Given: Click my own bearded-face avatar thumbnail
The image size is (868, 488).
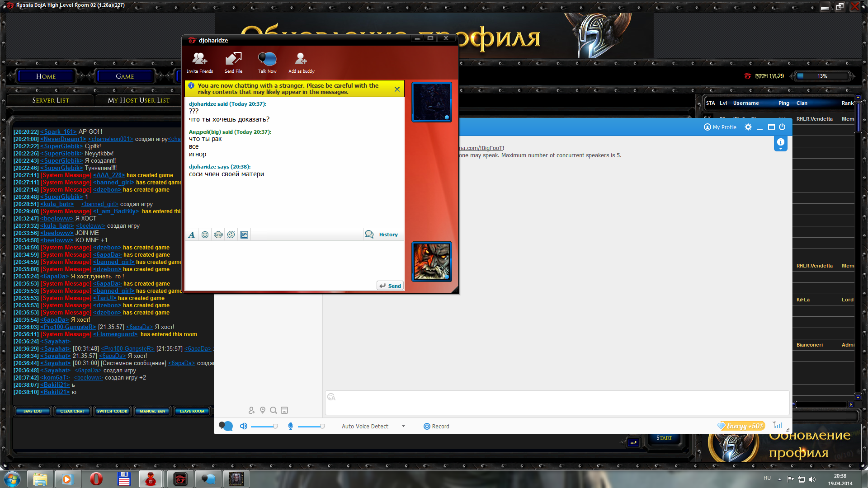Looking at the screenshot, I should 432,261.
